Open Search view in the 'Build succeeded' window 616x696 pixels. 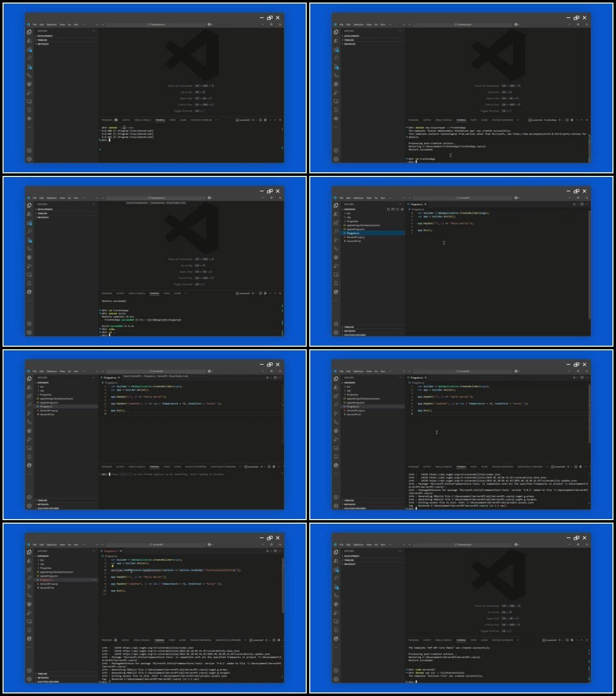click(x=29, y=231)
